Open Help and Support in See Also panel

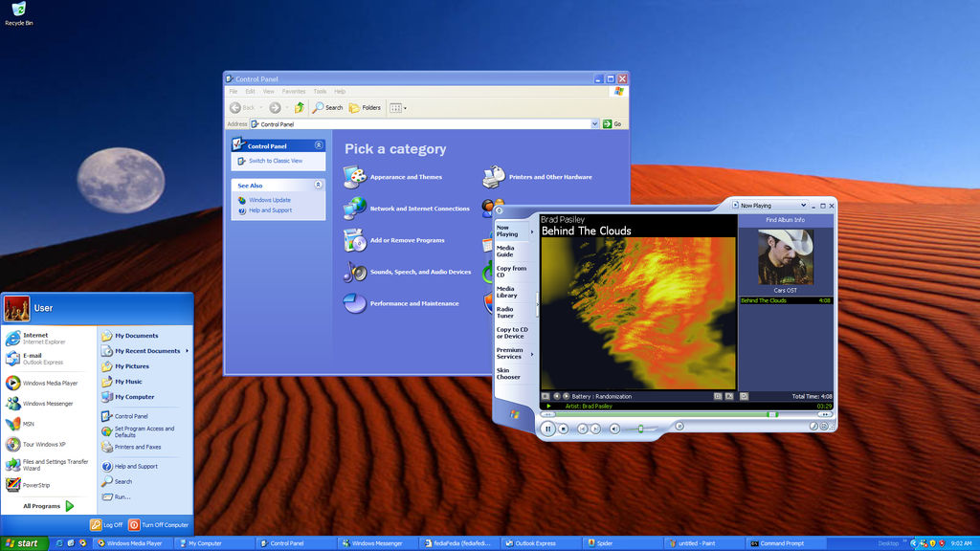(x=270, y=210)
